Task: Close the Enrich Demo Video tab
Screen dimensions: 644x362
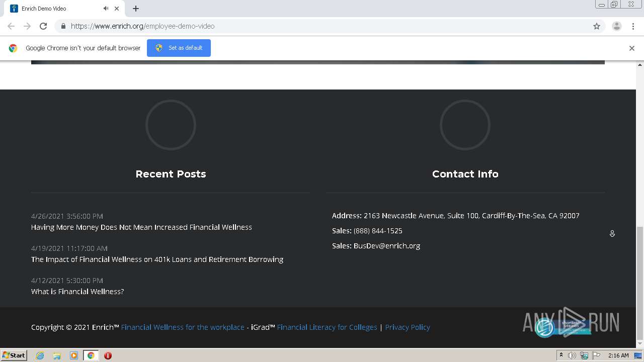Action: pyautogui.click(x=117, y=9)
